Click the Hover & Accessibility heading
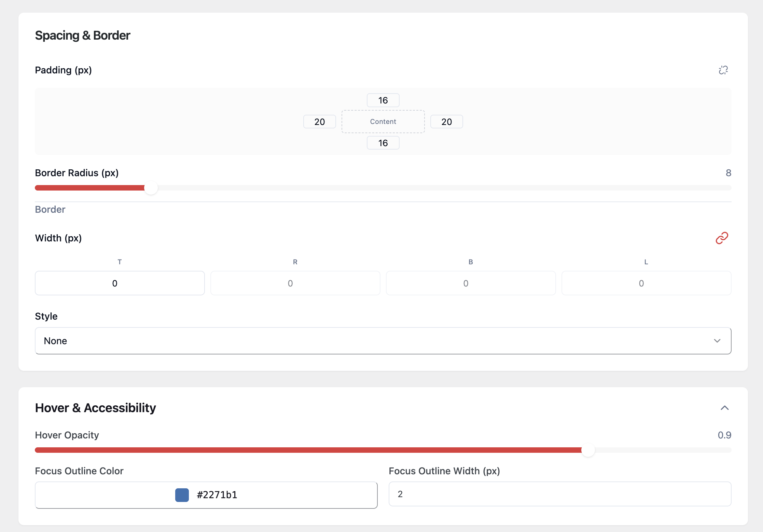Image resolution: width=763 pixels, height=532 pixels. (95, 408)
